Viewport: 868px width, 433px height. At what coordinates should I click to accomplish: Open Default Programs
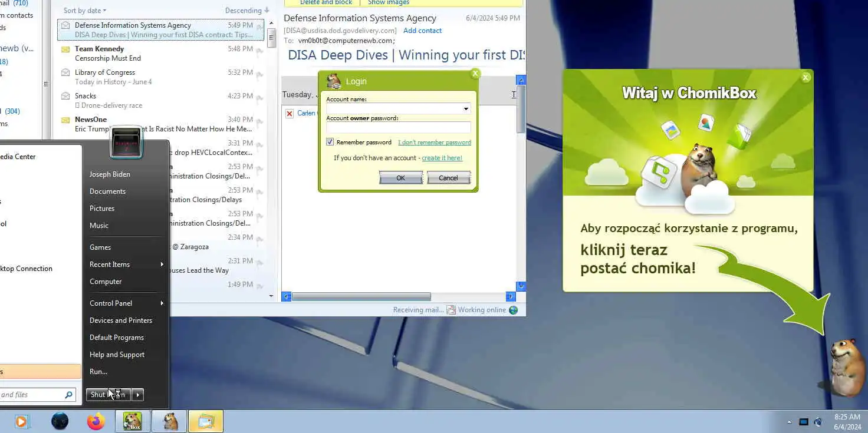[117, 338]
